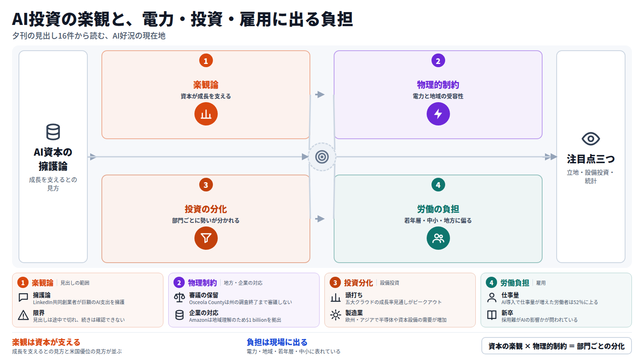This screenshot has height=362, width=644.
Task: Click the card subtitle 若年層・中小・地方に偏る
Action: coord(438,220)
